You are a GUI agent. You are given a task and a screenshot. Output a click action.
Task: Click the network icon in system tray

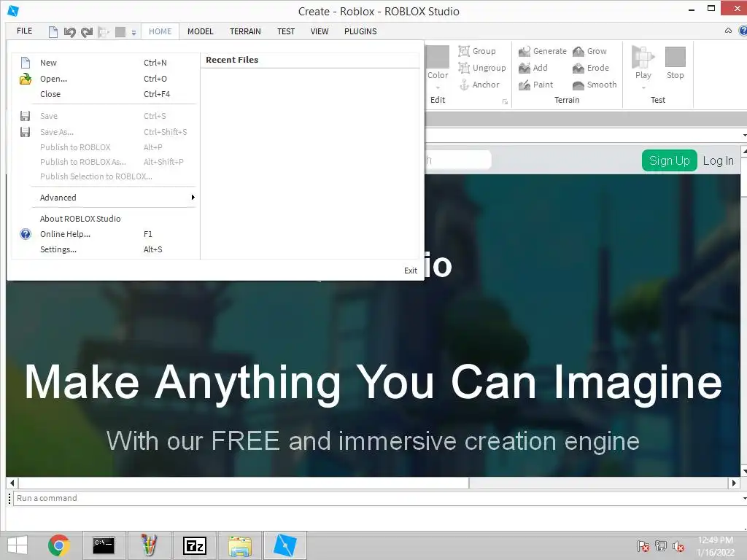[661, 546]
